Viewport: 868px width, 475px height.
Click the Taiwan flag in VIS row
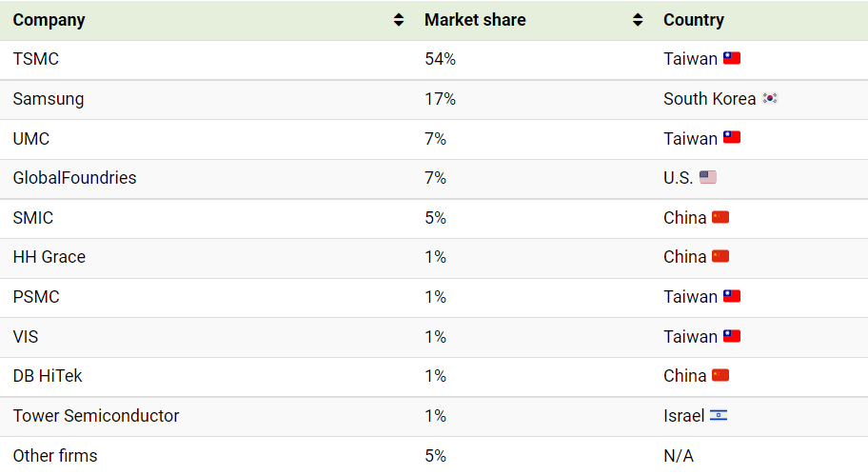coord(732,336)
